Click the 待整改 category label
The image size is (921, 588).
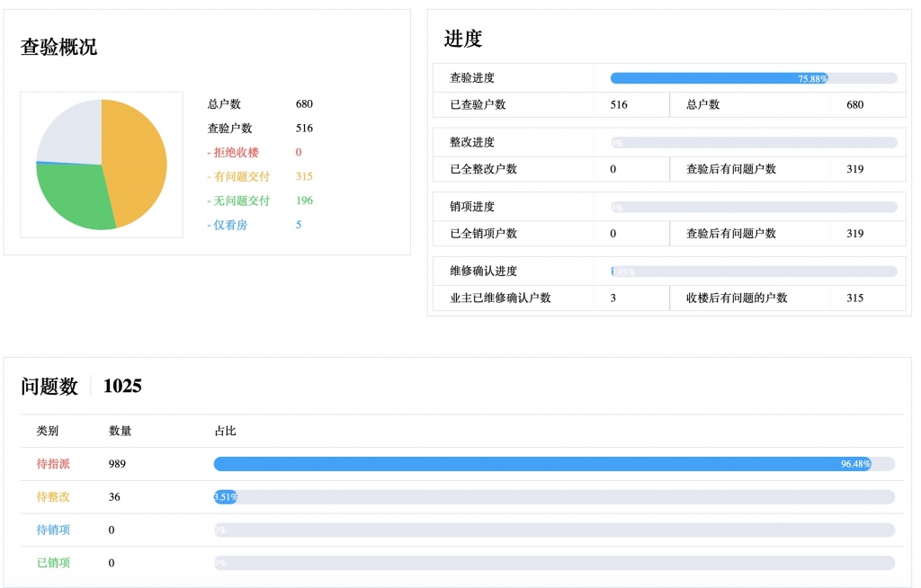53,496
